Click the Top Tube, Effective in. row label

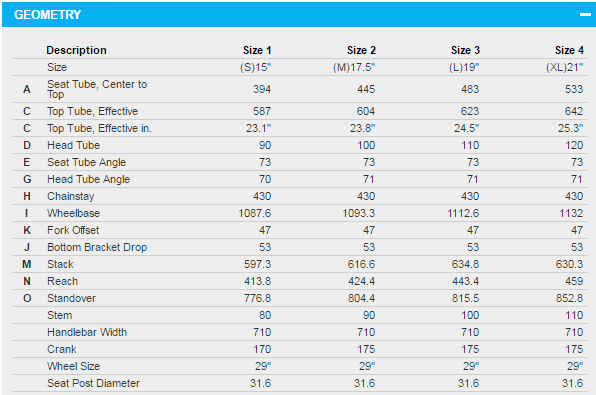tap(99, 128)
